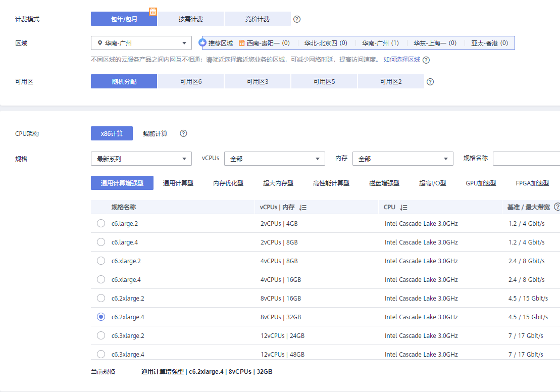Open the billing mode help tooltip

click(x=297, y=19)
